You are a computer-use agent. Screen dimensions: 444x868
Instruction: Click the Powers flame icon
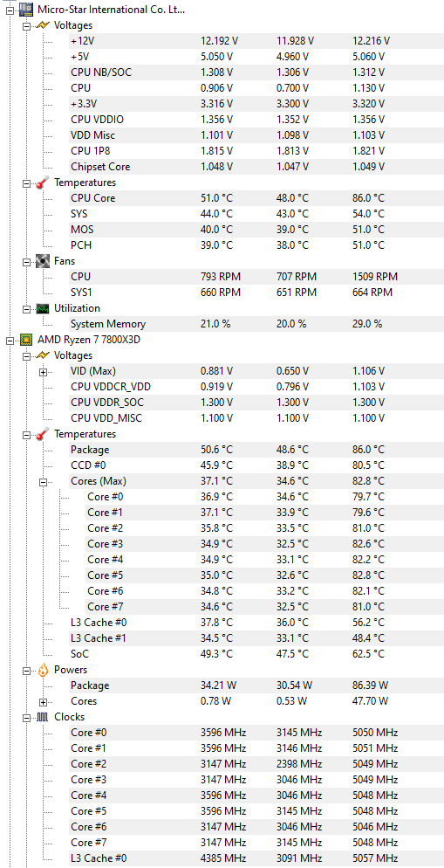pyautogui.click(x=43, y=671)
